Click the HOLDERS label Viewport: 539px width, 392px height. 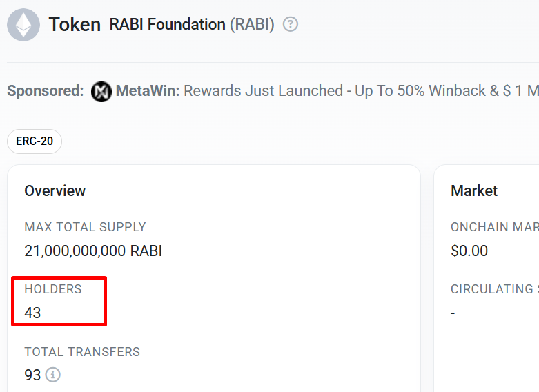coord(53,289)
